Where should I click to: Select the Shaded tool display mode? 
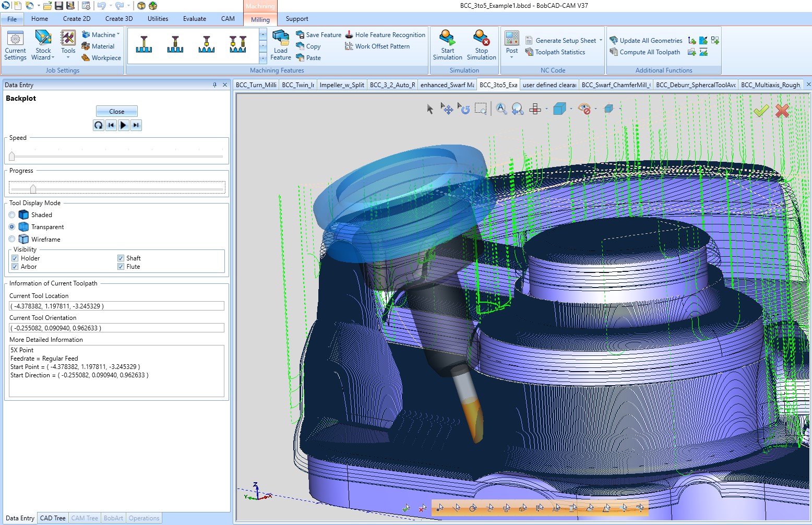click(x=12, y=215)
